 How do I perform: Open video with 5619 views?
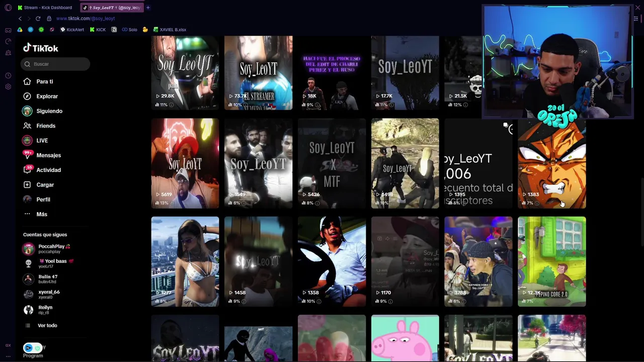click(x=185, y=163)
